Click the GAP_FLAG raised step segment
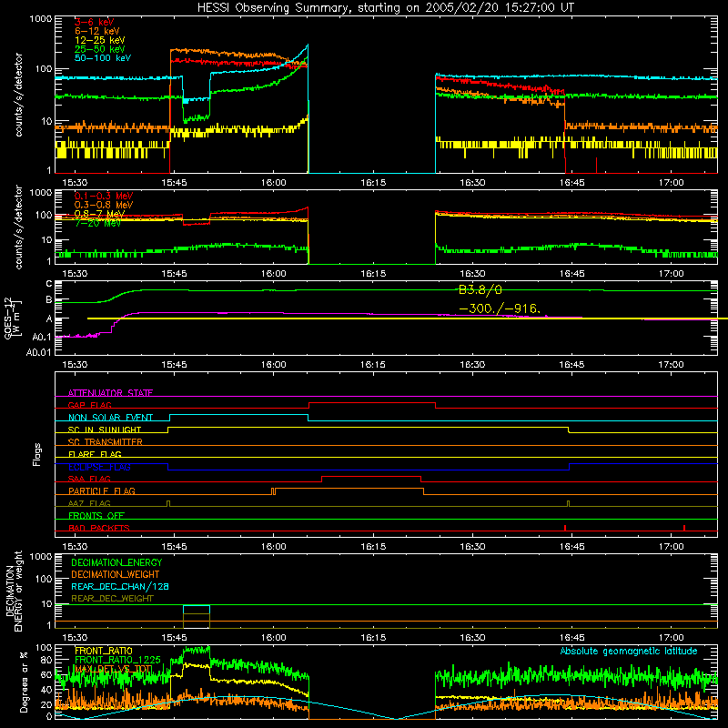 tap(372, 403)
